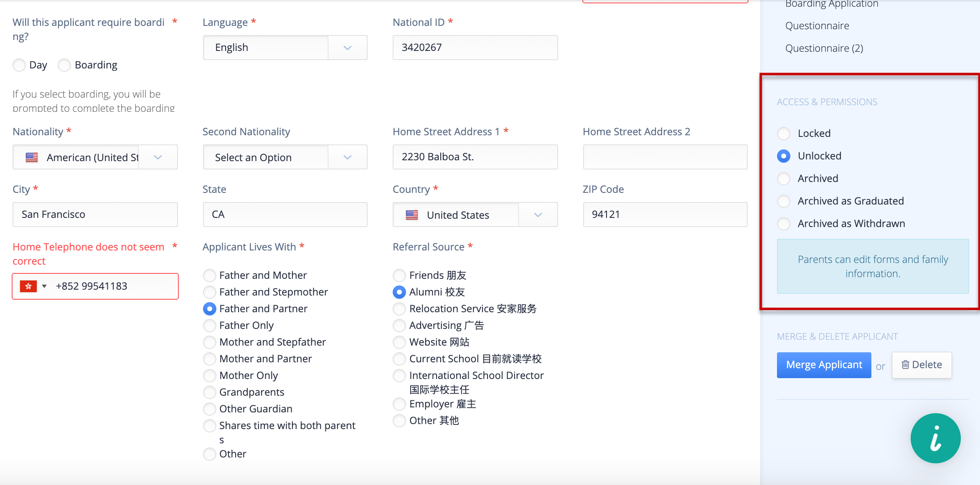This screenshot has height=485, width=980.
Task: Choose Advertising 广告 referral source
Action: point(399,326)
